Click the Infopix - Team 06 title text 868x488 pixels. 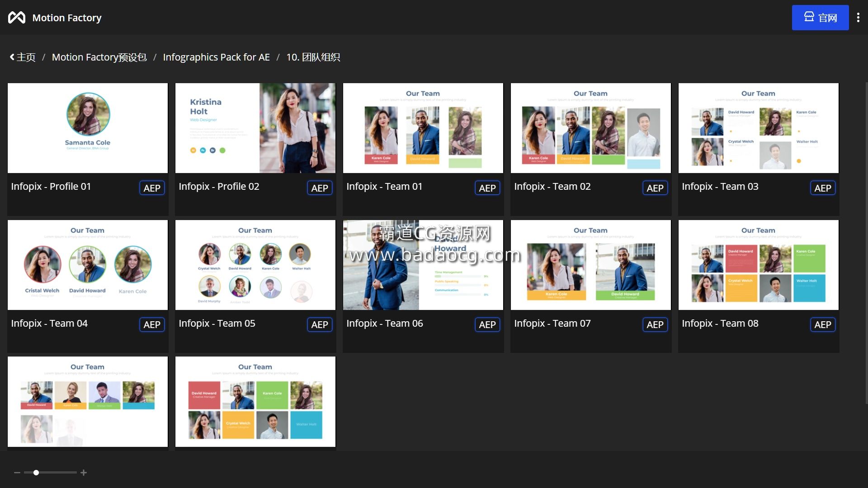[385, 324]
